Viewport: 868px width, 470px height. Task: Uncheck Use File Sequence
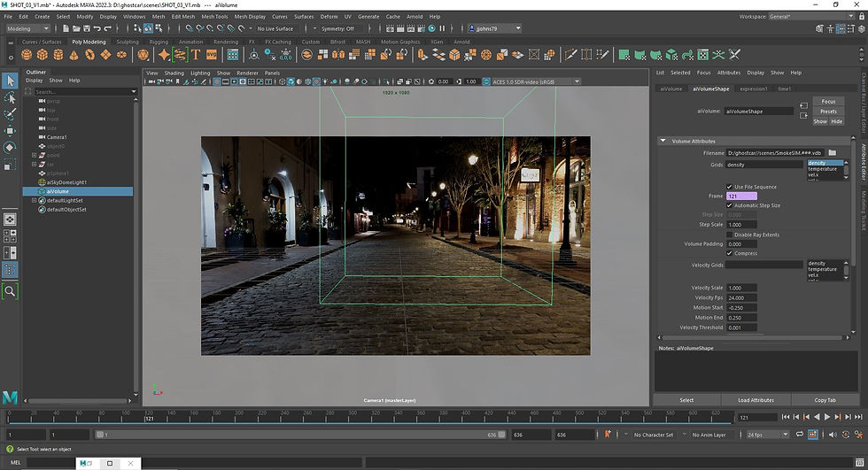pyautogui.click(x=730, y=187)
